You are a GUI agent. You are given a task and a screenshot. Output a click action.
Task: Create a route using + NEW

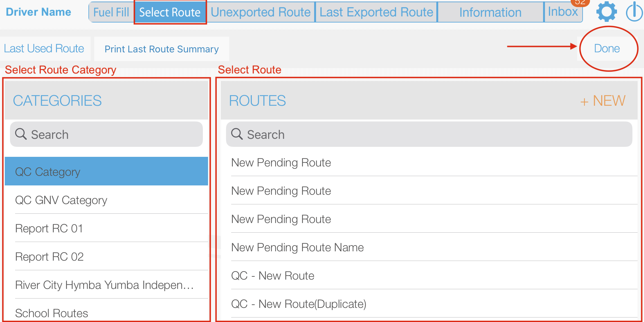coord(602,101)
